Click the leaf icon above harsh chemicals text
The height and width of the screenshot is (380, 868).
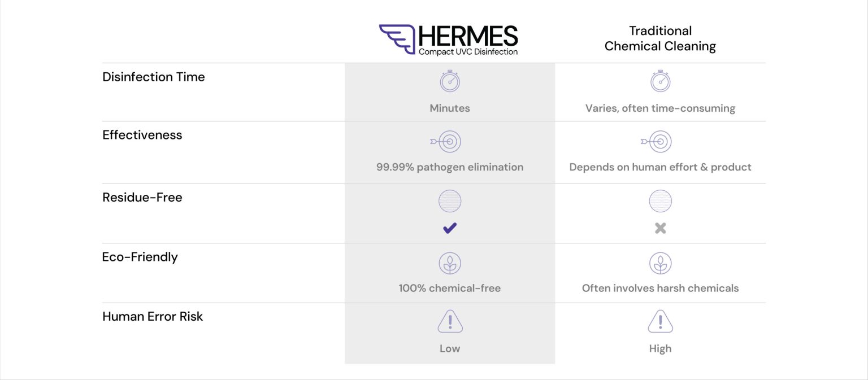tap(660, 263)
